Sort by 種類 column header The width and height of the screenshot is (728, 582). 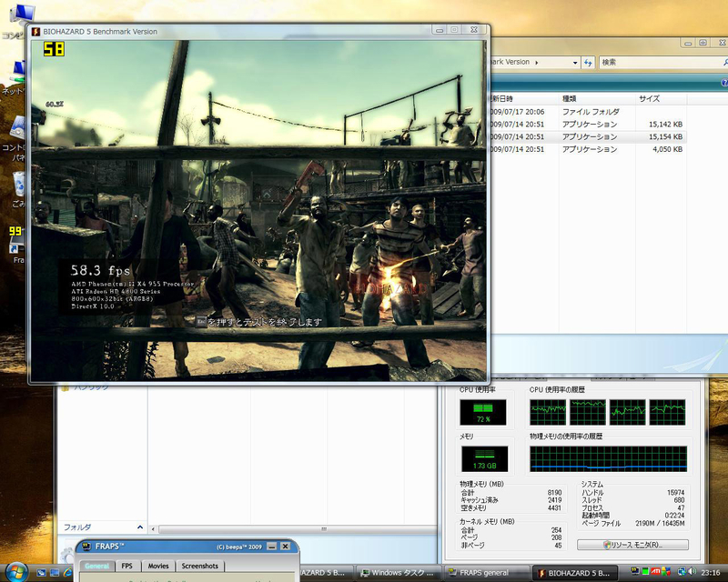[597, 98]
